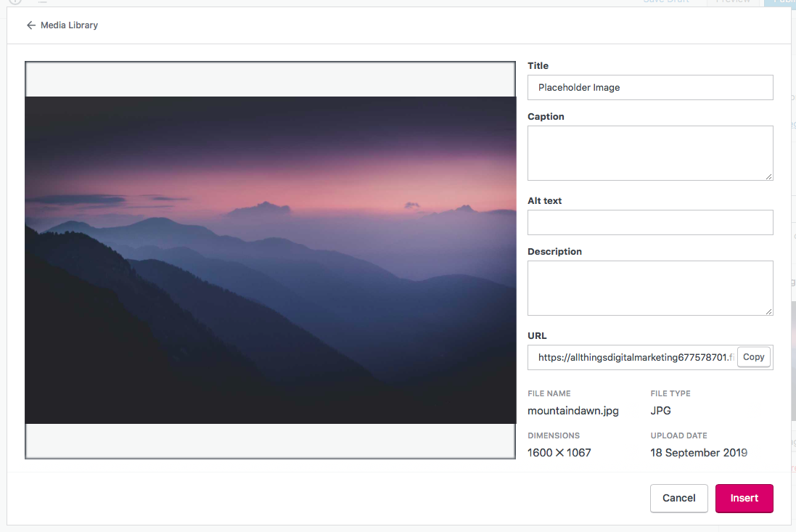The image size is (796, 532).
Task: Click the Title label
Action: (x=538, y=65)
